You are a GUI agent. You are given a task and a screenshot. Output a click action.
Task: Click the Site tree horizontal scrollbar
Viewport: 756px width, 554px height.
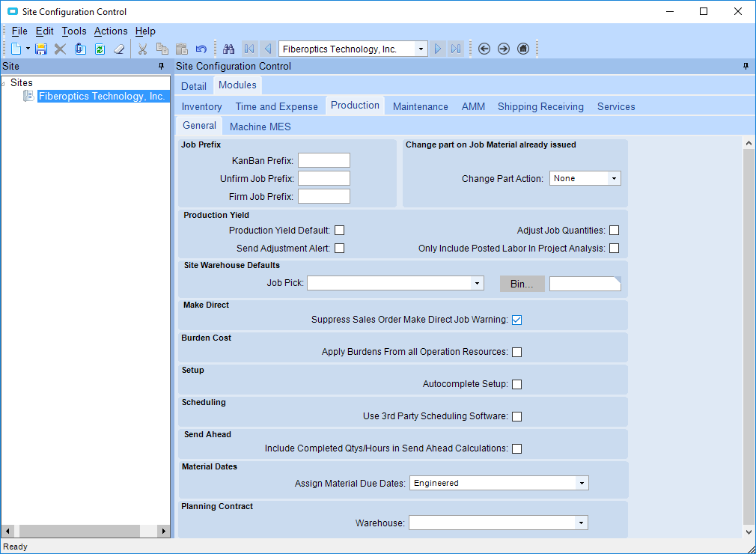(79, 531)
